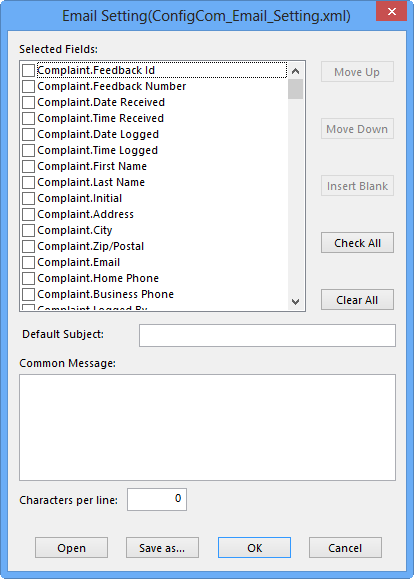The width and height of the screenshot is (414, 579).
Task: Click inside the Common Message text area
Action: (x=208, y=428)
